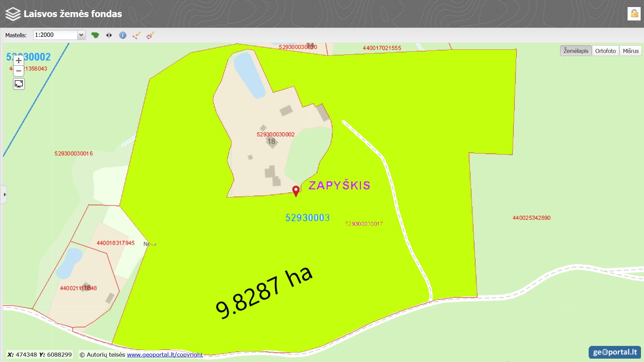Keep Žemėlapis basemap selected
Screen dimensions: 644x362
(x=576, y=51)
